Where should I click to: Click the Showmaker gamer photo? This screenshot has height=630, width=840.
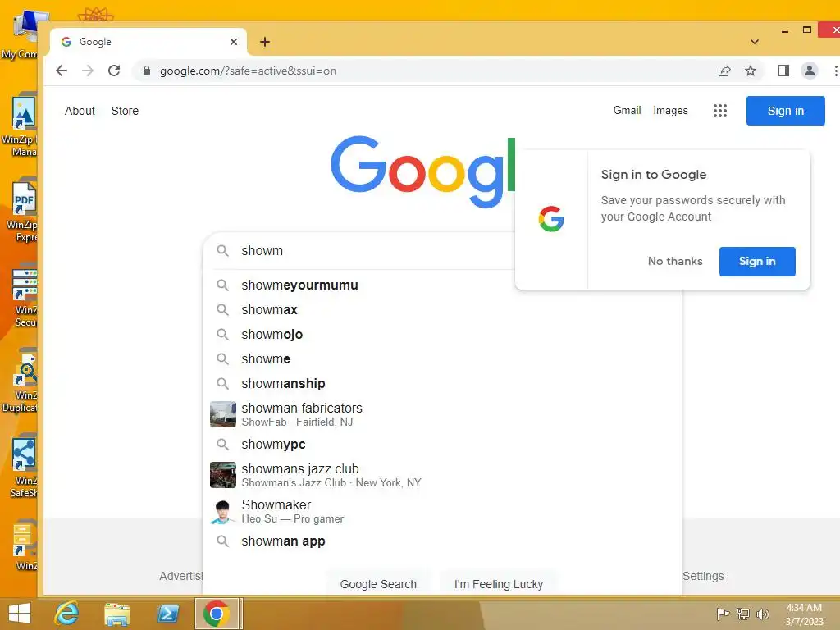[223, 512]
